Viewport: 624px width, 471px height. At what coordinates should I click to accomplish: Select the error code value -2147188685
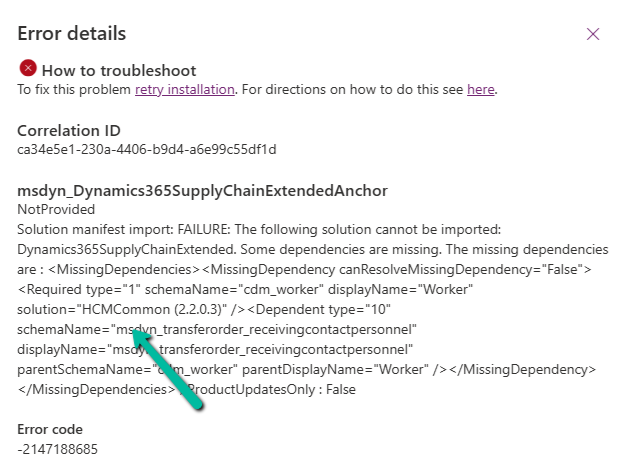[58, 449]
